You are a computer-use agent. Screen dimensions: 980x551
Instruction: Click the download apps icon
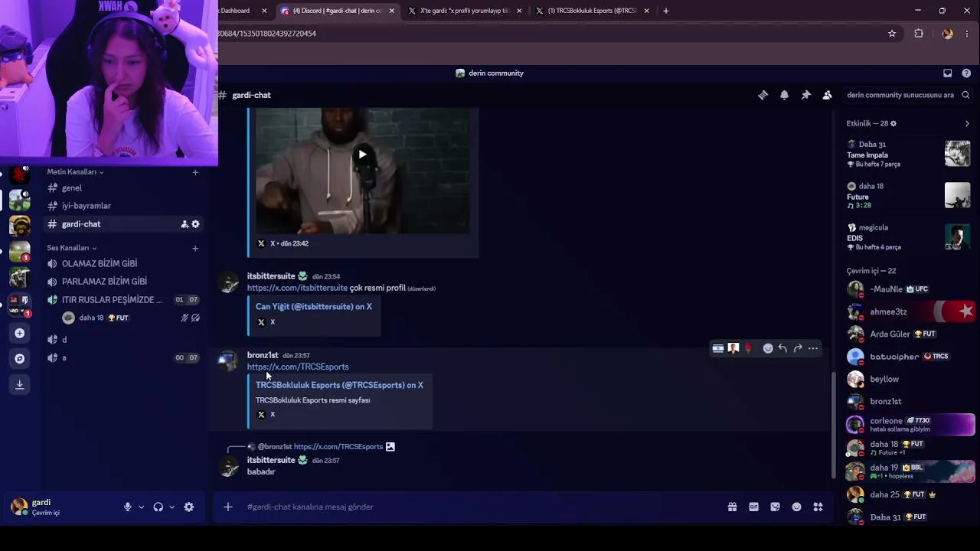coord(20,384)
